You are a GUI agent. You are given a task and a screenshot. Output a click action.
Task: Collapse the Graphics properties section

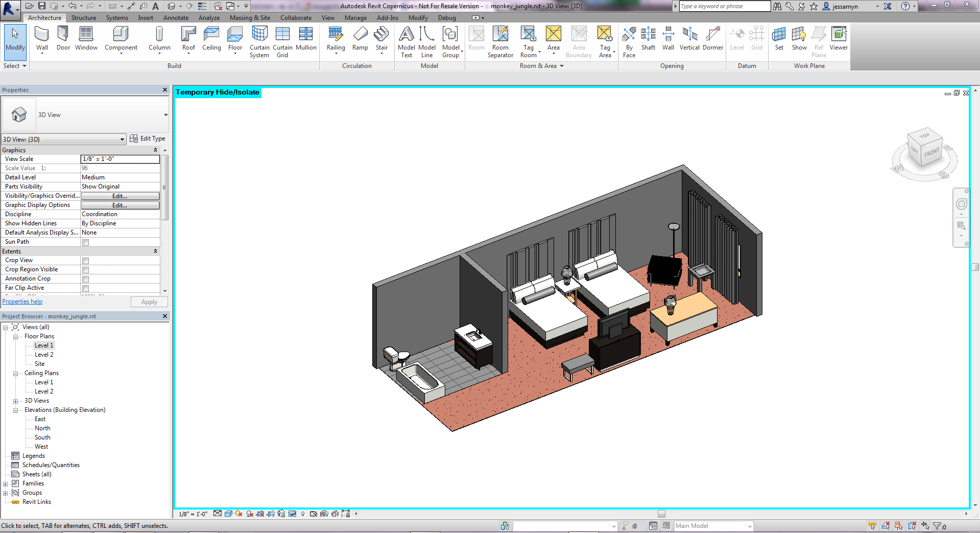(155, 150)
